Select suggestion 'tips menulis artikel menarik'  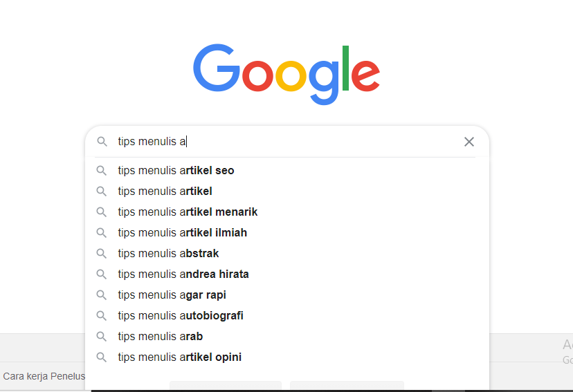(x=287, y=212)
